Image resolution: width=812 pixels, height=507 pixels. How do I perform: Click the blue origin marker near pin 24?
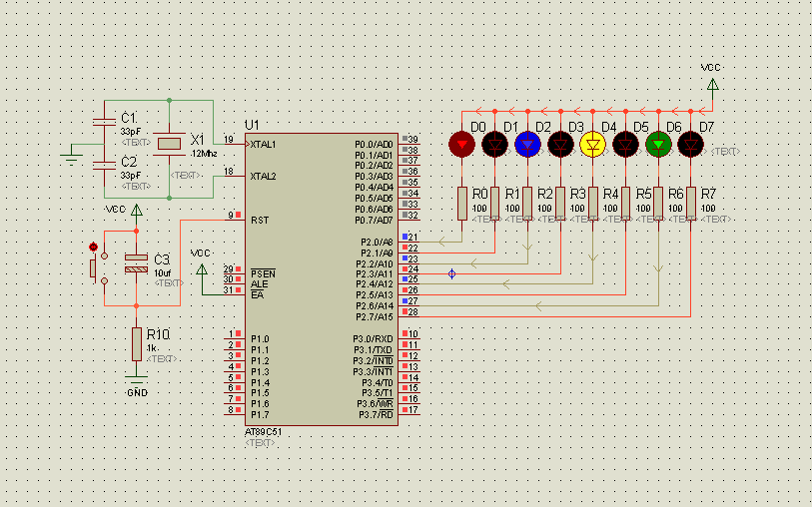(451, 273)
